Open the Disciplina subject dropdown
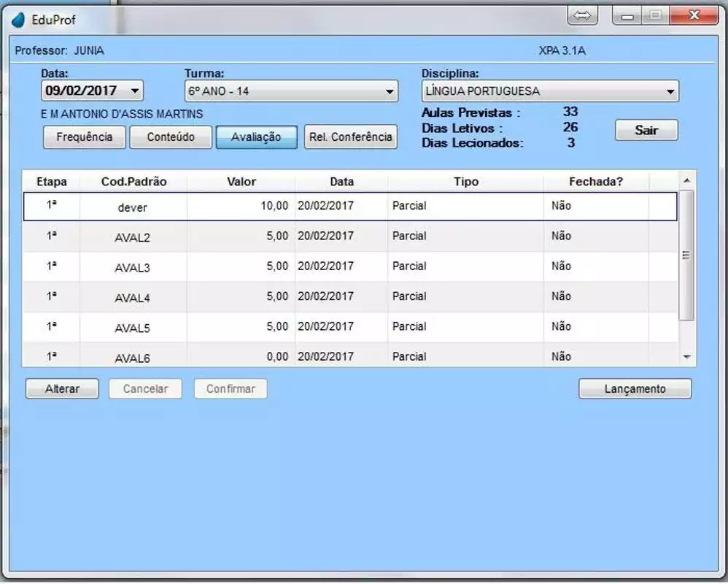Viewport: 728px width, 584px height. coord(670,92)
